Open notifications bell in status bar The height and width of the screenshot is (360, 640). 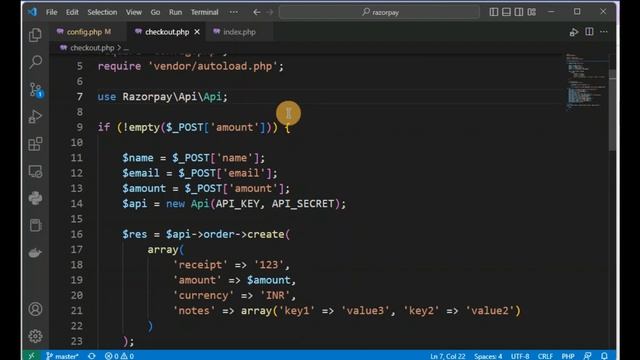tap(604, 356)
